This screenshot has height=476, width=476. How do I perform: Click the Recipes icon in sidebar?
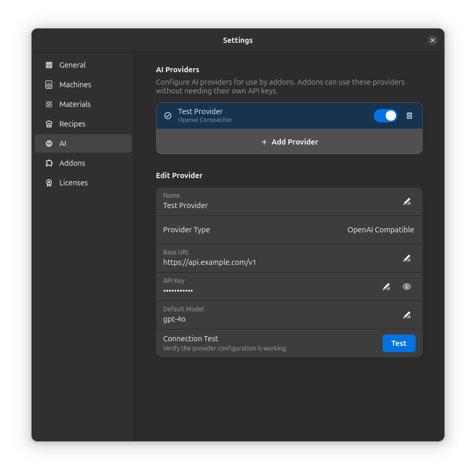click(49, 124)
